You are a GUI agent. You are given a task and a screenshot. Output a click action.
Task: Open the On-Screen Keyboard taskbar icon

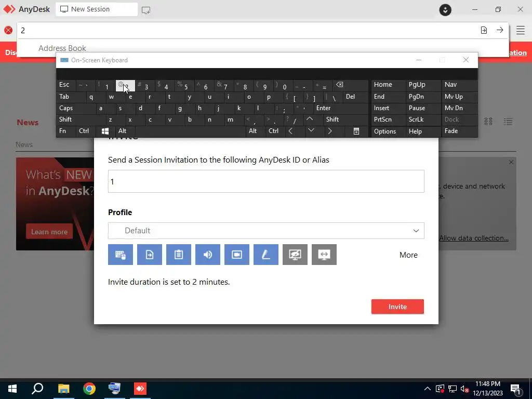[114, 389]
